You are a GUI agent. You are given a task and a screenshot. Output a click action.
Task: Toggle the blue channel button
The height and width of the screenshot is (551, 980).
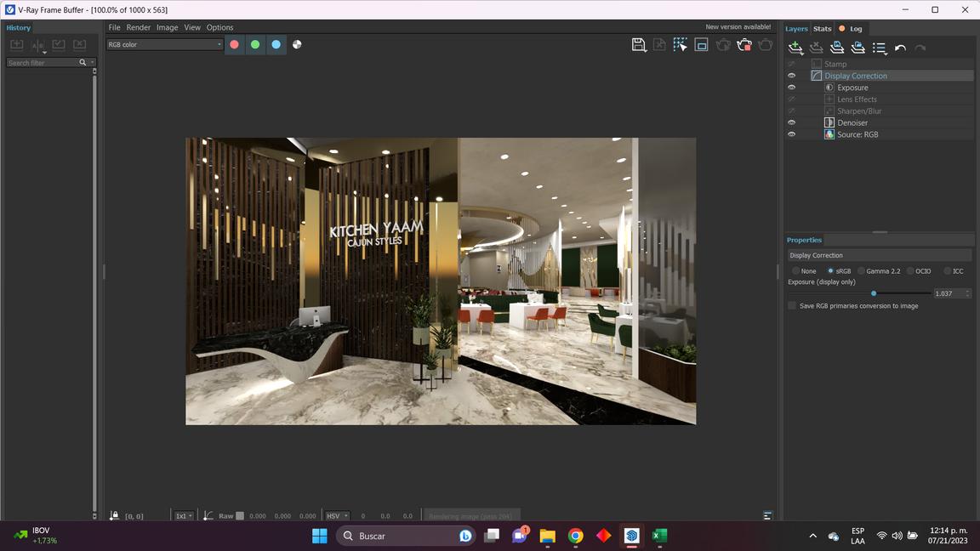click(276, 44)
